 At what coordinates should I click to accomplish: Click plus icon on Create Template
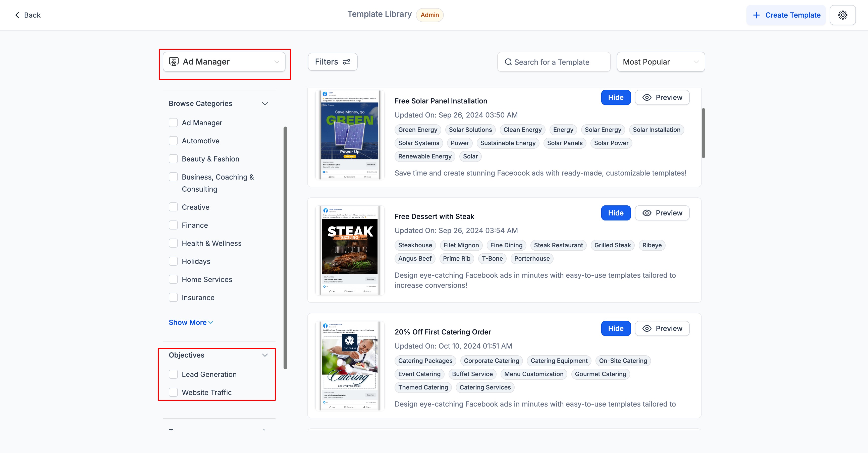point(756,15)
